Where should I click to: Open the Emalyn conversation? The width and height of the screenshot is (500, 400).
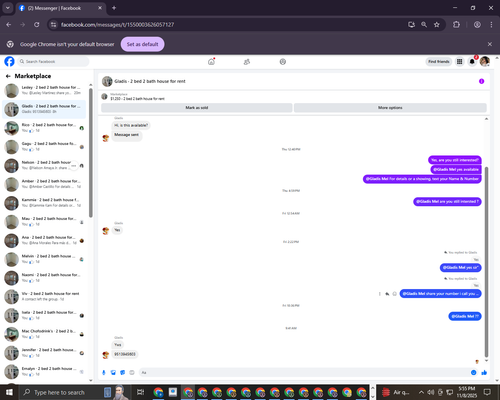[x=44, y=371]
